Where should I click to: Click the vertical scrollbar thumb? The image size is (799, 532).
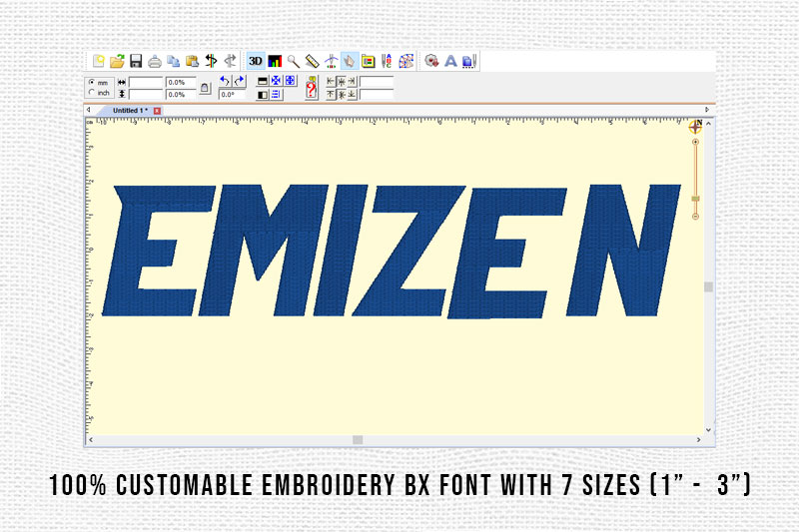709,287
